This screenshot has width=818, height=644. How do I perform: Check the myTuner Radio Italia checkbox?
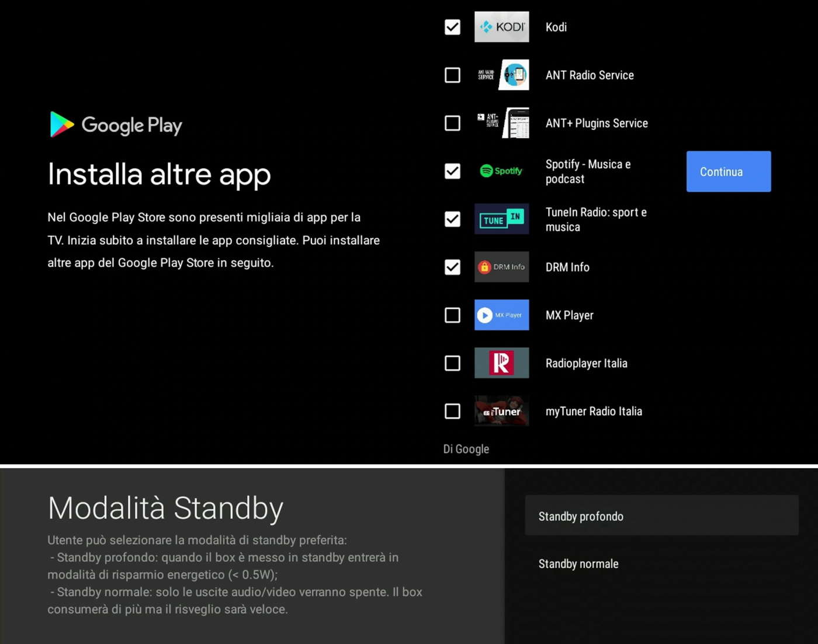coord(452,411)
